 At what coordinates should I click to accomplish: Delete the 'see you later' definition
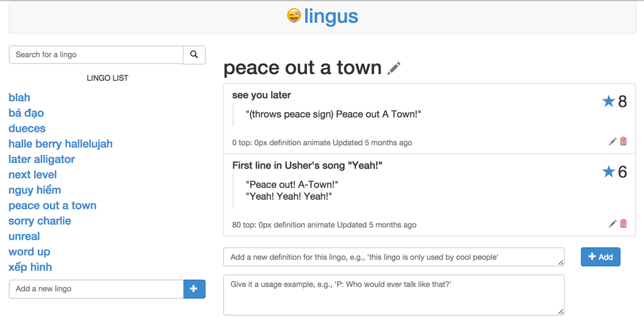623,141
